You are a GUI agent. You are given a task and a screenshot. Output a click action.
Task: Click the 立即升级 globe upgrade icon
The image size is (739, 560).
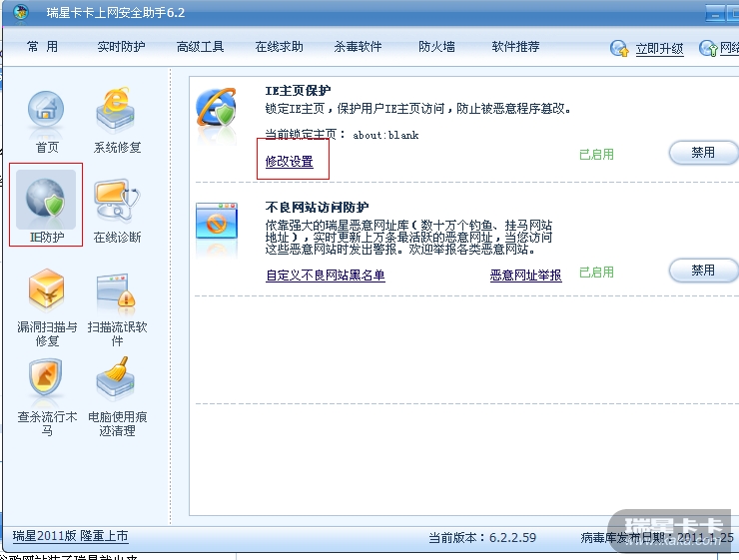(x=619, y=48)
